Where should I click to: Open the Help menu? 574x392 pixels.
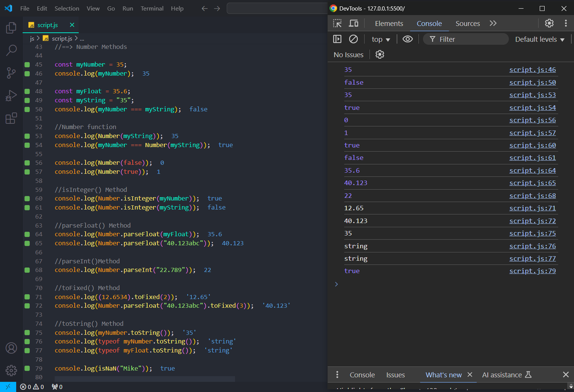click(x=177, y=9)
